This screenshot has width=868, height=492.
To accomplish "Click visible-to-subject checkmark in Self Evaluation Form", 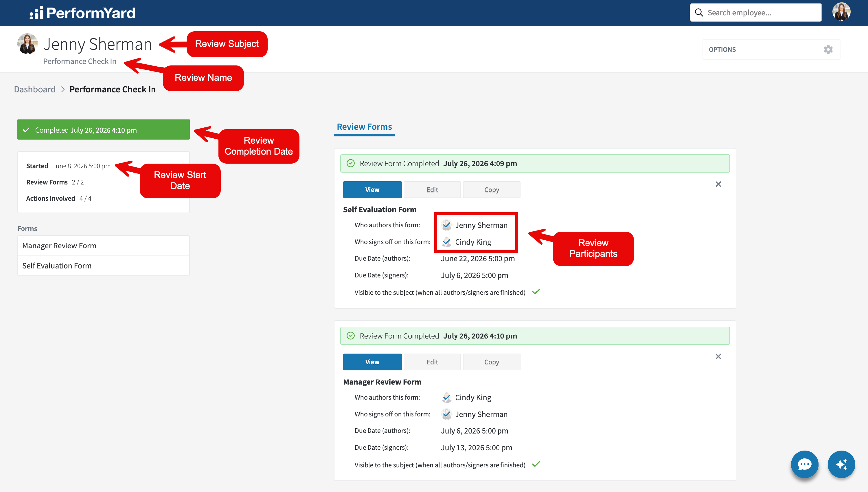I will 536,292.
